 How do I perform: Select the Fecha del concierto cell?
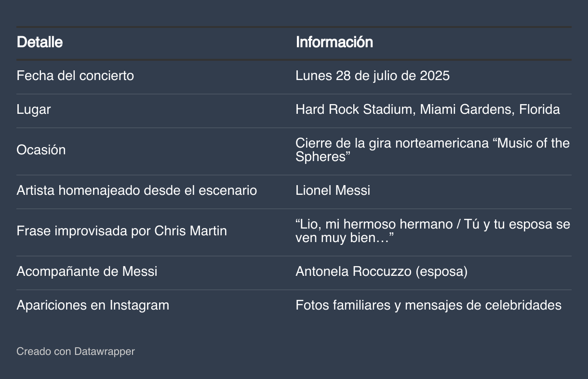[75, 76]
